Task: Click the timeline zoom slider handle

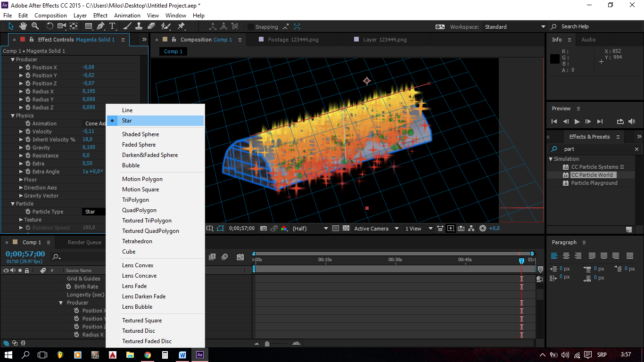Action: (x=267, y=344)
